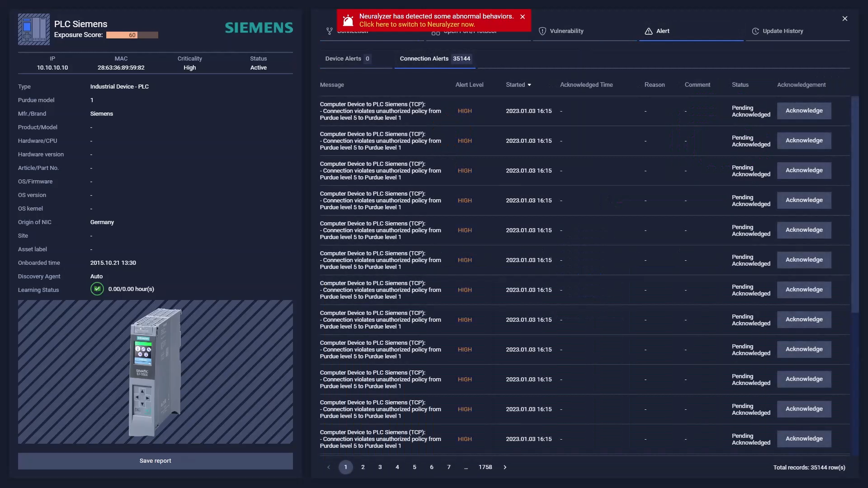Click the Status value Active
The height and width of the screenshot is (488, 868).
click(259, 68)
